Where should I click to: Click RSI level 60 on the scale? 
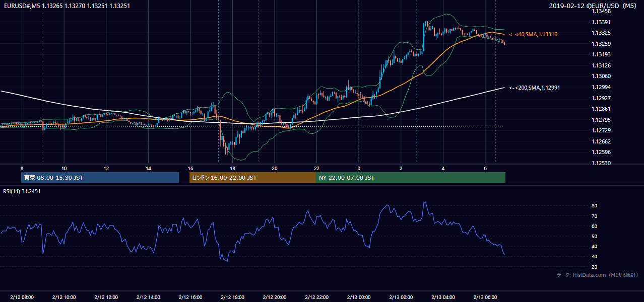pos(594,226)
